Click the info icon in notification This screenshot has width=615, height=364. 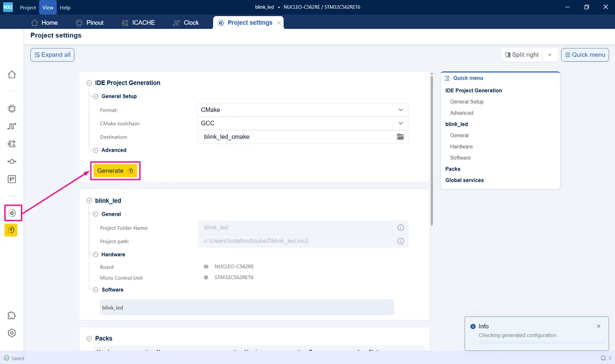click(473, 326)
